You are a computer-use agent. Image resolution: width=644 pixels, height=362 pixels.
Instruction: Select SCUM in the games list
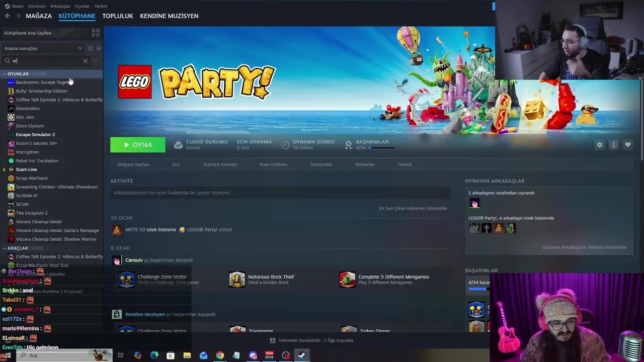[x=22, y=204]
